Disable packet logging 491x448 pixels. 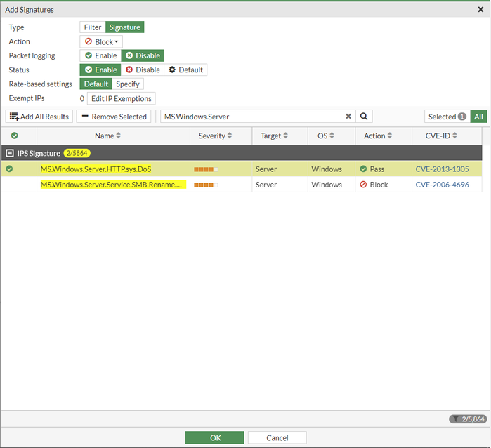point(143,55)
